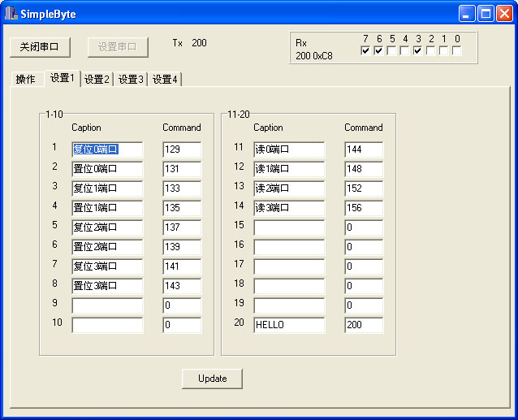Viewport: 518px width, 420px height.
Task: Click the Update button
Action: pos(212,379)
